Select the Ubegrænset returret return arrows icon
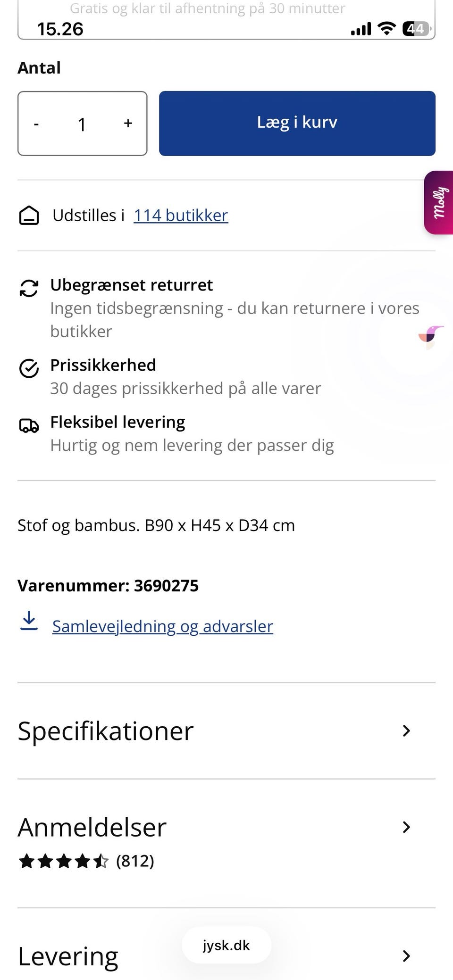Viewport: 453px width, 980px height. click(29, 288)
